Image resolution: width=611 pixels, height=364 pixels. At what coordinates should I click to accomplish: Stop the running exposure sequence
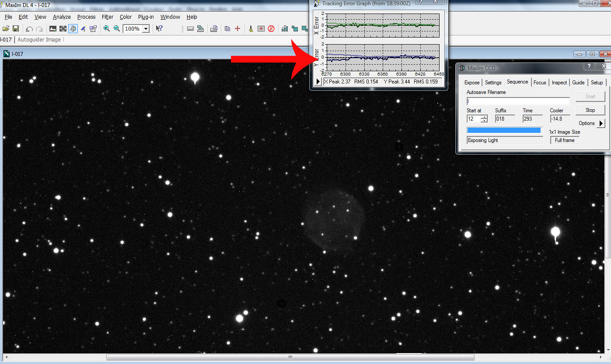coord(590,110)
